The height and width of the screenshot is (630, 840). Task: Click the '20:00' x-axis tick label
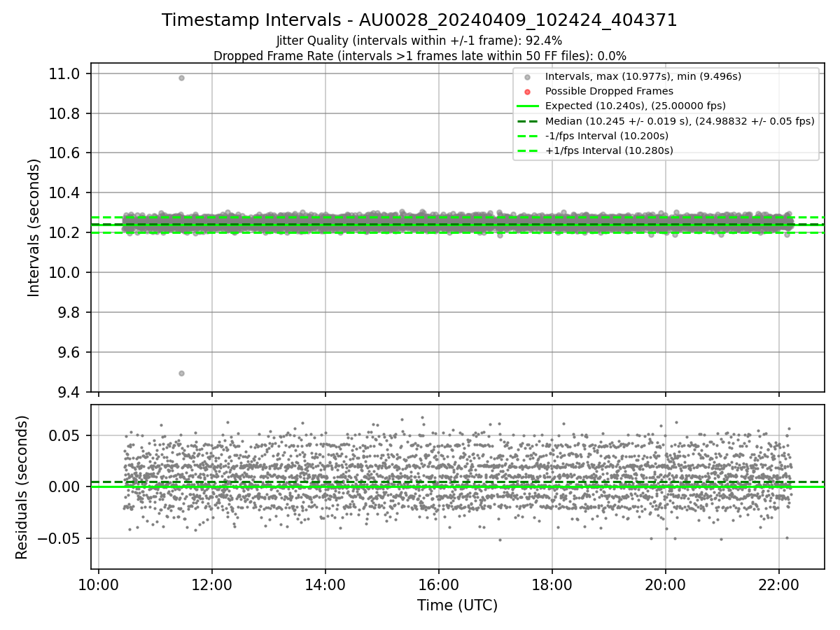666,584
